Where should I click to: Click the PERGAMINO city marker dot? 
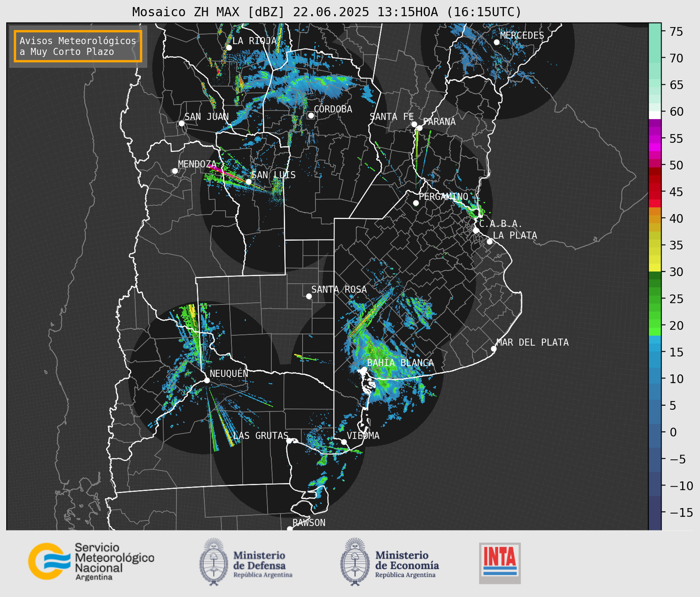[416, 203]
